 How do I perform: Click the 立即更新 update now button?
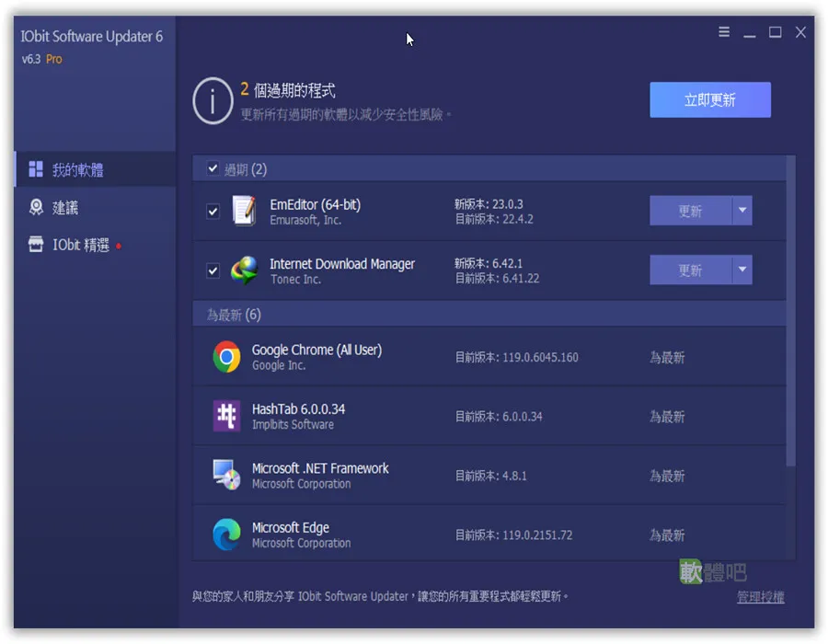point(710,99)
